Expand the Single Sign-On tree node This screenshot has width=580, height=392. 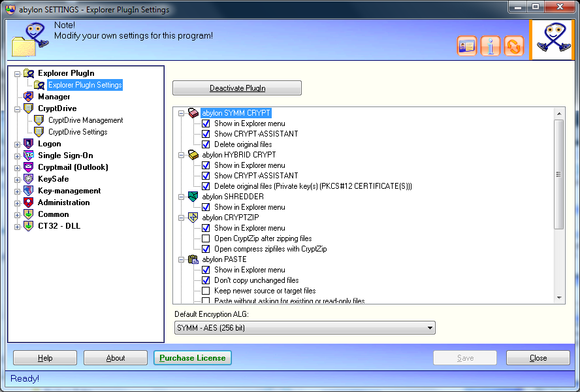coord(17,156)
